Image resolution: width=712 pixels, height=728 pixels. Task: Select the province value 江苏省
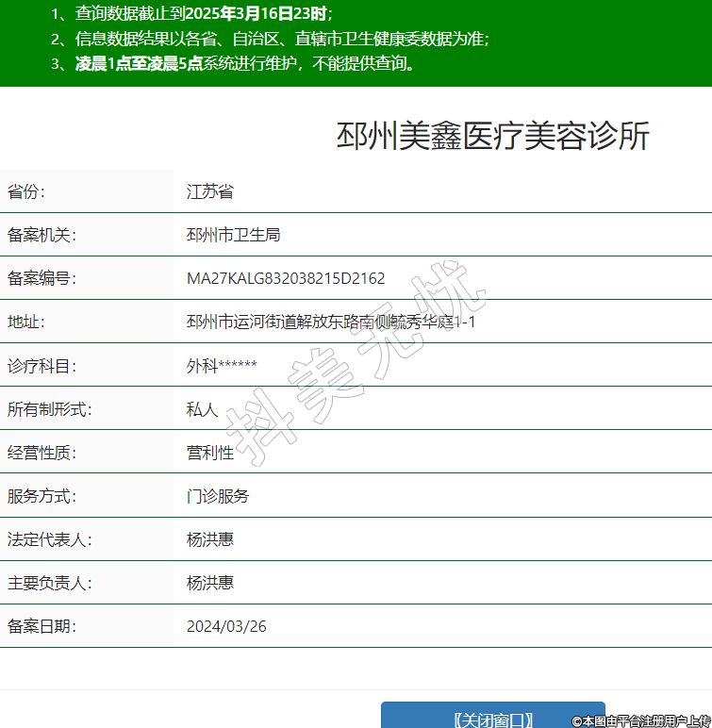(x=209, y=191)
